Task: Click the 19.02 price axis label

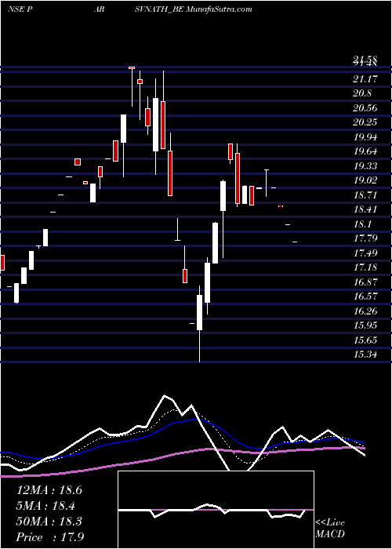Action: click(x=365, y=181)
